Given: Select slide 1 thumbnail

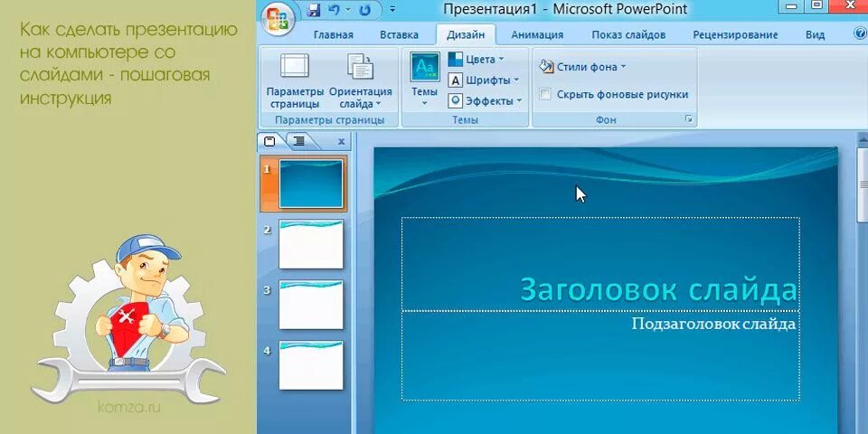Looking at the screenshot, I should click(x=310, y=184).
